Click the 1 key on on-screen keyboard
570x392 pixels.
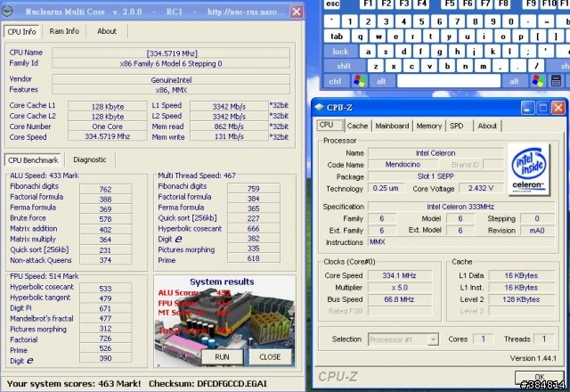pos(350,21)
